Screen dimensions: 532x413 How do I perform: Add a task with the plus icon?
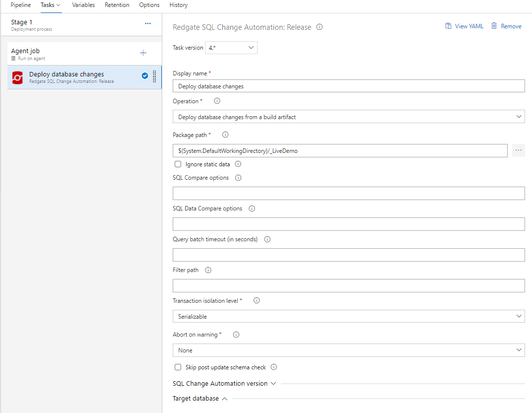pyautogui.click(x=143, y=53)
